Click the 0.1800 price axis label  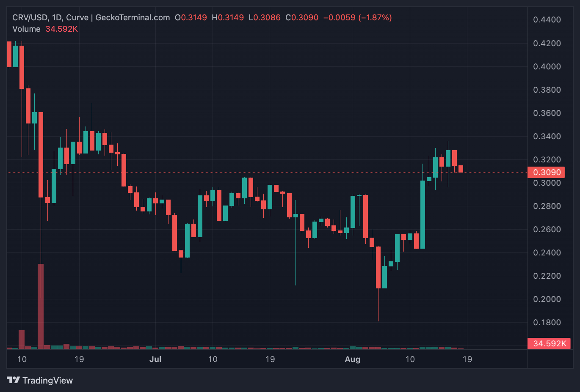pos(547,322)
